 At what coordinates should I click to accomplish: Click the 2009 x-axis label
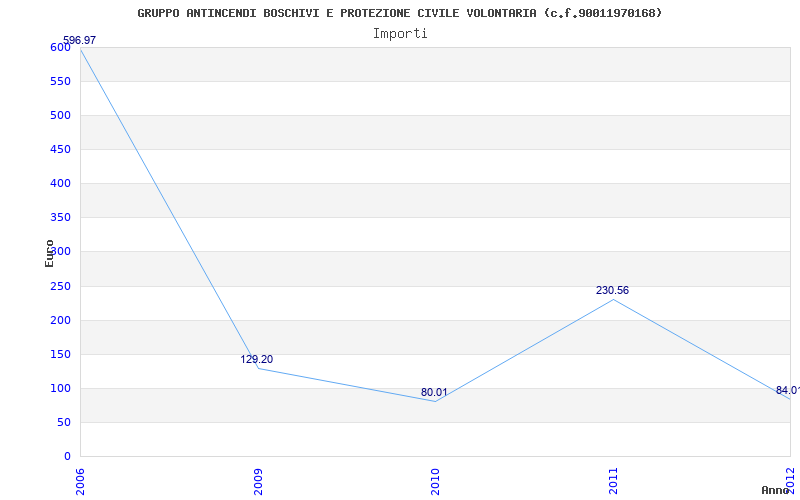[258, 482]
